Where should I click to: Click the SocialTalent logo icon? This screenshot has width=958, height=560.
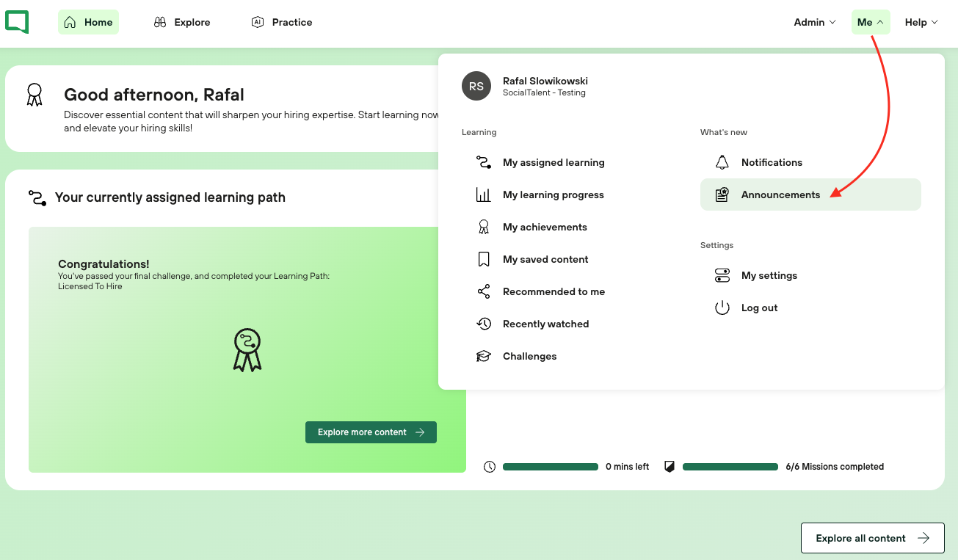(x=17, y=22)
